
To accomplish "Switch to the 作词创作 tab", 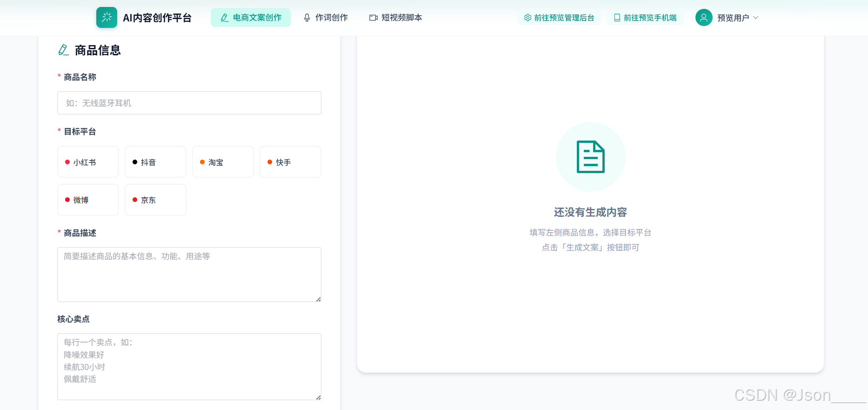I will pos(326,18).
